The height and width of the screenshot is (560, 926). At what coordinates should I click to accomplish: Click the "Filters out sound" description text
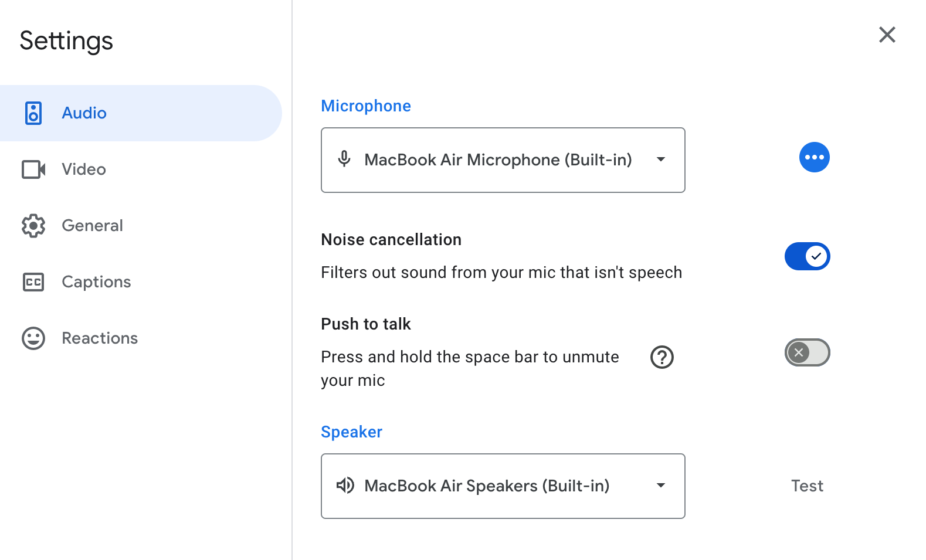[501, 273]
